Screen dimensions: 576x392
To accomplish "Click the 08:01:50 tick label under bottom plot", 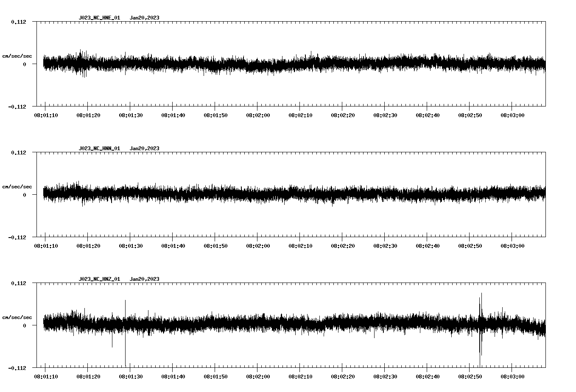I will pos(215,376).
